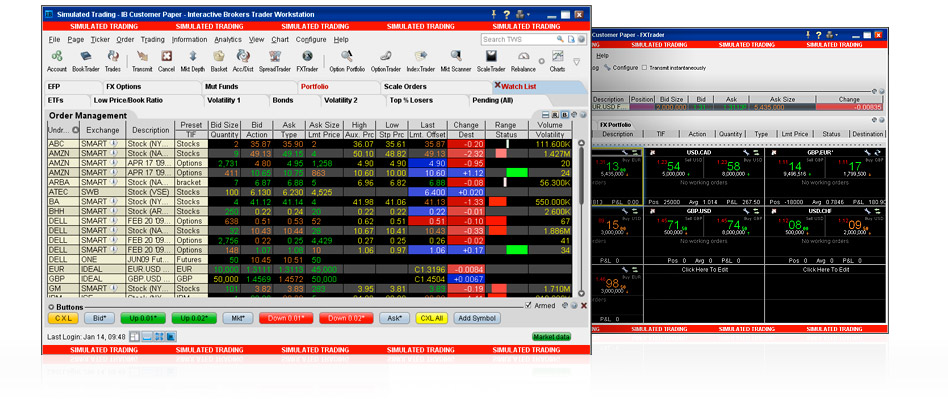Click the red Change cell -0.00835 in FXTrader
The image size is (948, 405).
[x=849, y=107]
